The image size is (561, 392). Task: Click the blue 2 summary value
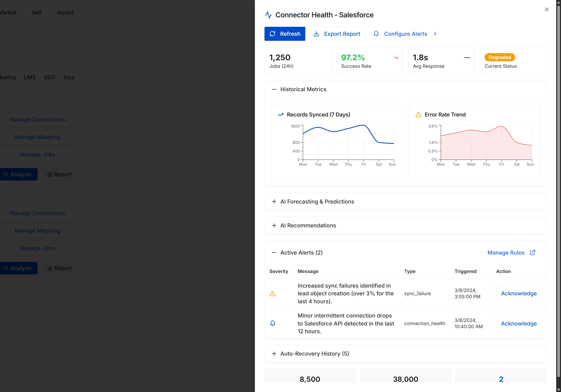click(501, 379)
